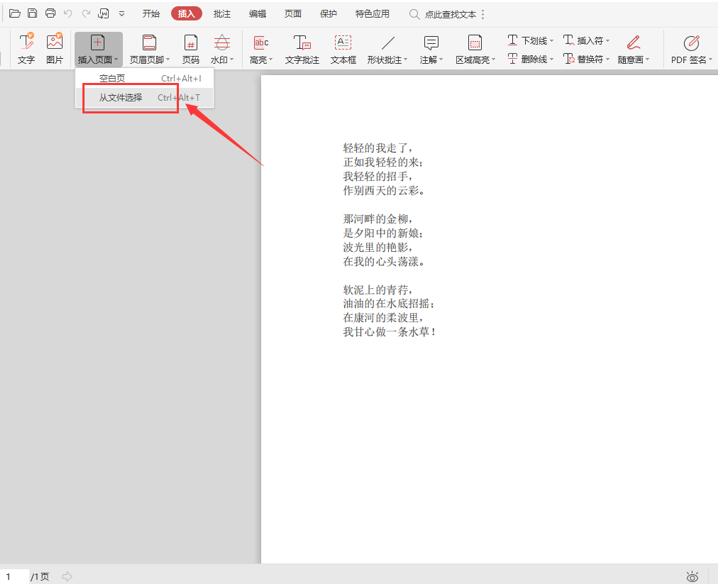Click the line 软泥上的青荇

click(x=377, y=289)
